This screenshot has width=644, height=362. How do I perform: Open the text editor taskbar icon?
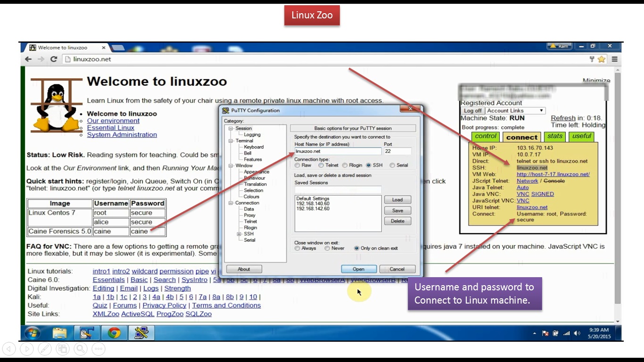[87, 333]
